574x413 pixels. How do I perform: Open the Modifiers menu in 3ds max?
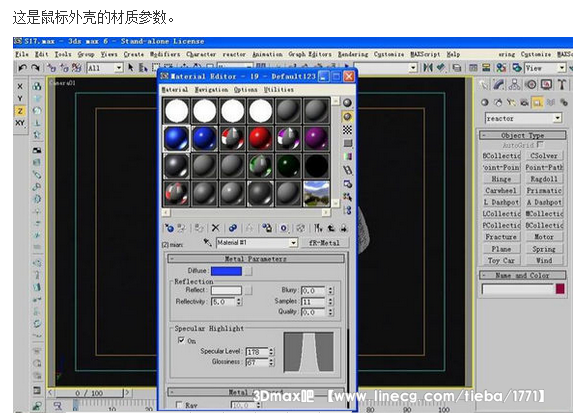tap(165, 54)
